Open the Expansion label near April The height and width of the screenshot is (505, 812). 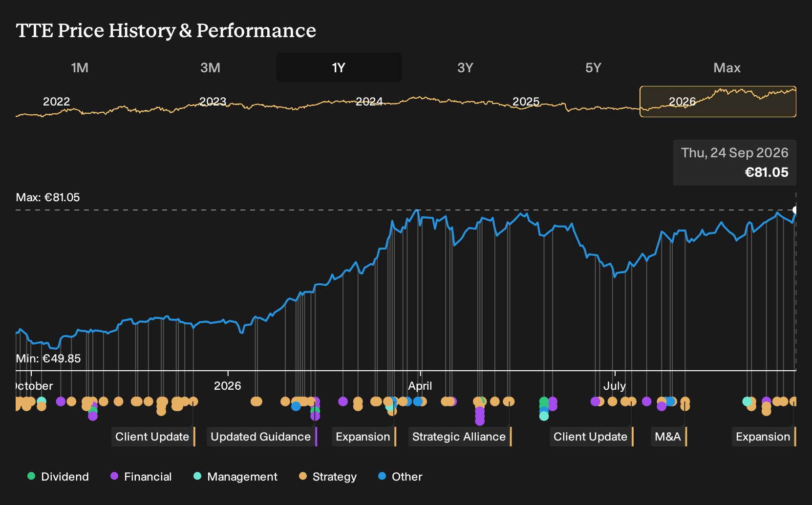click(363, 437)
